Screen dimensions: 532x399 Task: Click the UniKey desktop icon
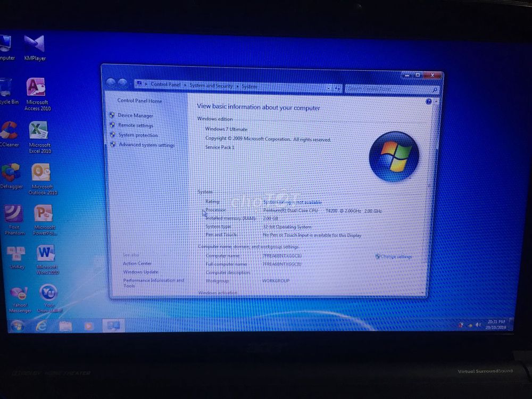(x=16, y=258)
